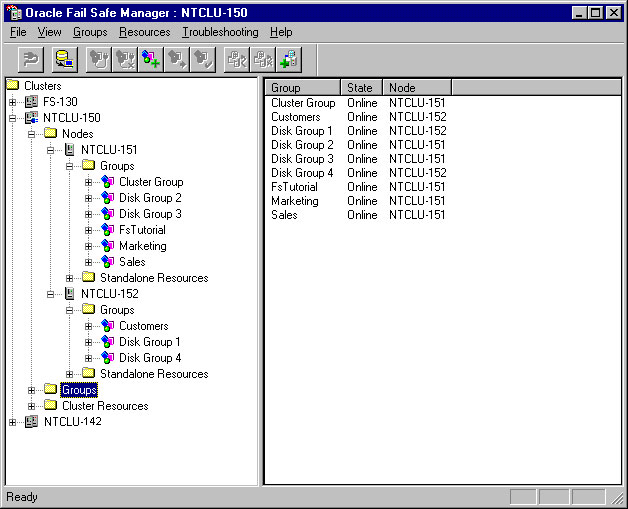
Task: Click Online state cell for Sales
Action: [x=362, y=215]
